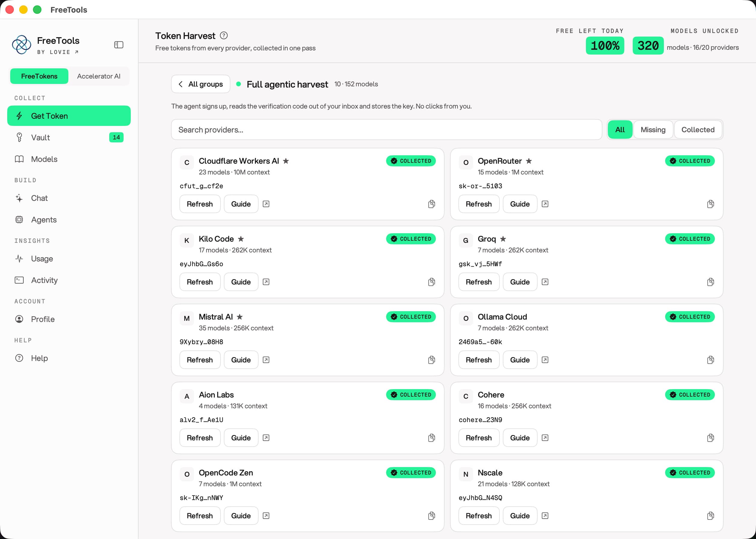This screenshot has height=539, width=756.
Task: Click the star beside Cloudflare Workers AI
Action: (286, 161)
